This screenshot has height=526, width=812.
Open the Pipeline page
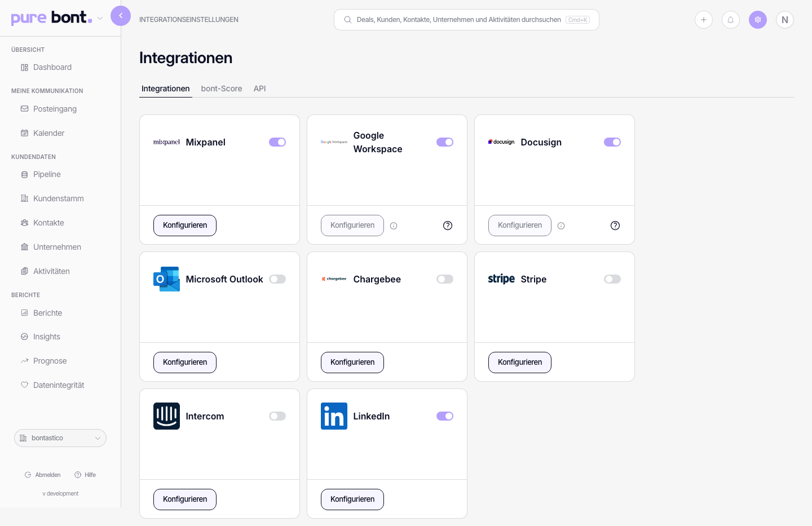(x=47, y=175)
